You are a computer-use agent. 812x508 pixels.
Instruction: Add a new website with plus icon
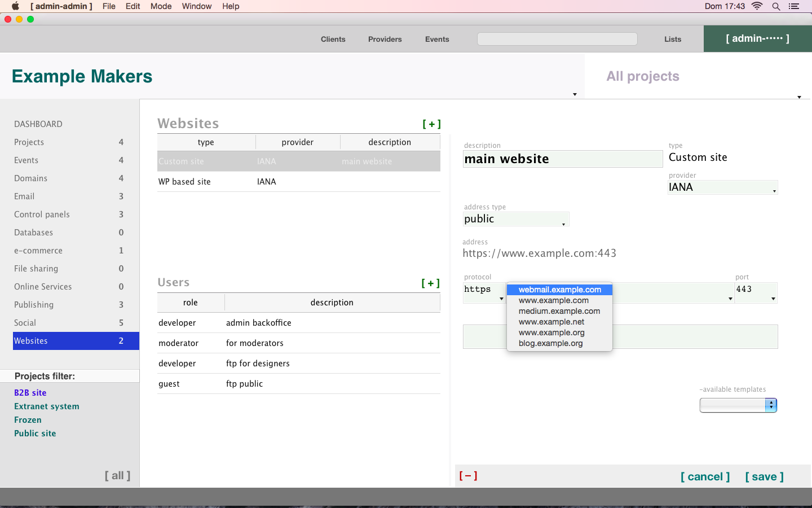coord(431,124)
